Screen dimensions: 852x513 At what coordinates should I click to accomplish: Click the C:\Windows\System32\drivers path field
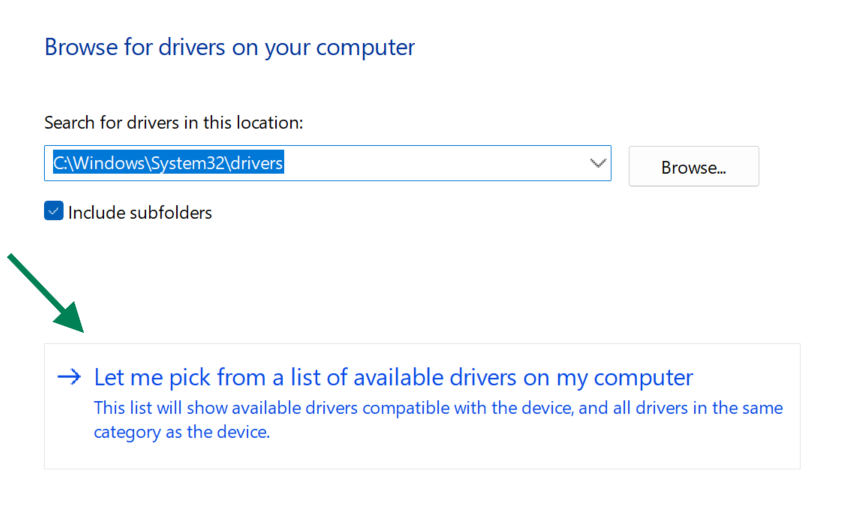tap(328, 163)
